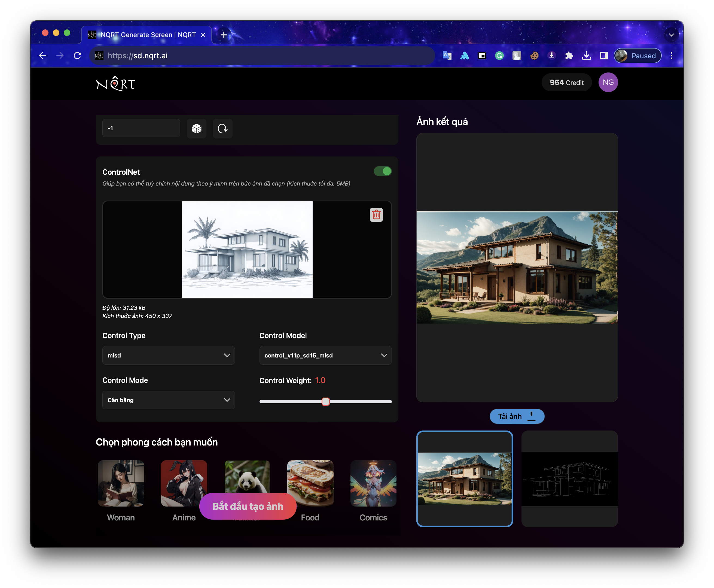Open the Control Mode Cân bằng dropdown
The height and width of the screenshot is (588, 714).
pos(168,400)
